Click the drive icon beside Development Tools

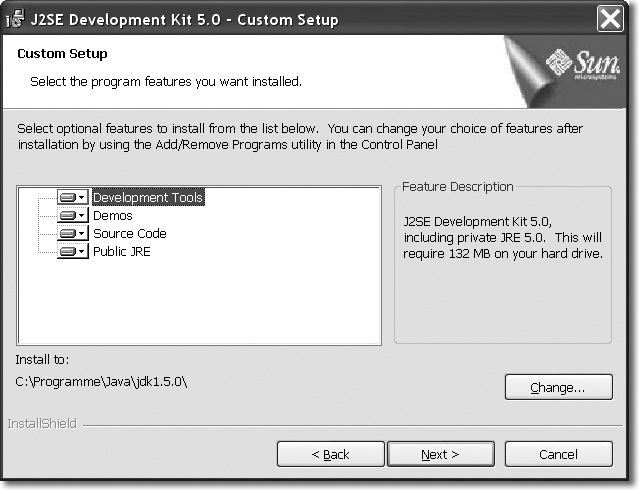pos(67,198)
